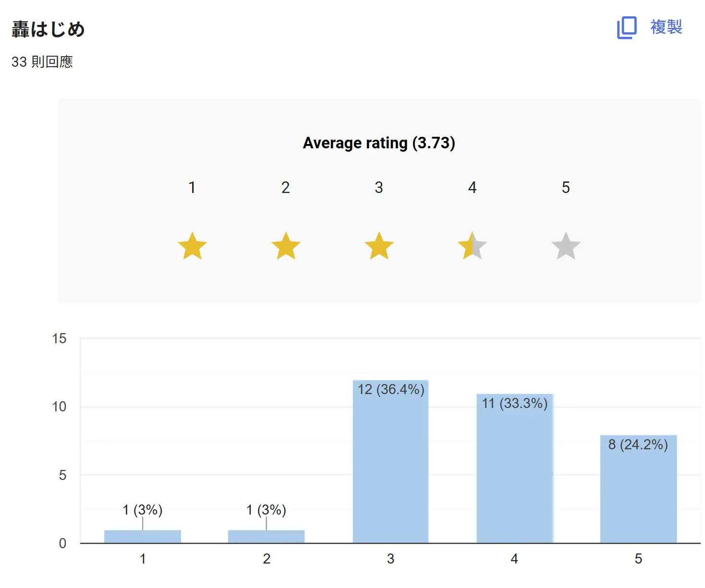
Task: Click the number 1 above the first star
Action: click(x=192, y=188)
